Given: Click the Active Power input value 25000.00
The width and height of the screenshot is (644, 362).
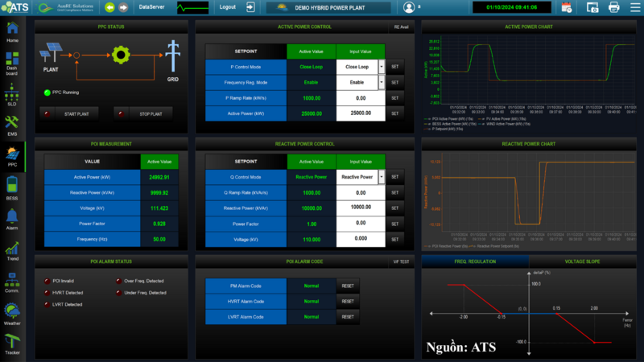Looking at the screenshot, I should pyautogui.click(x=361, y=113).
